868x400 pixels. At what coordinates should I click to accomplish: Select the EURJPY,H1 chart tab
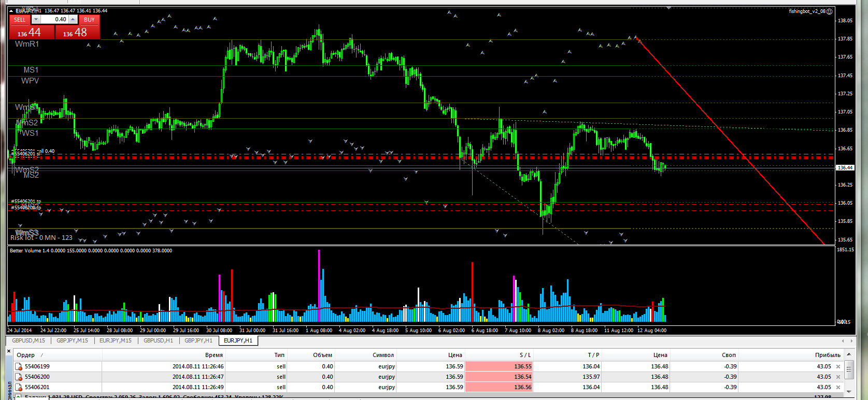[238, 341]
